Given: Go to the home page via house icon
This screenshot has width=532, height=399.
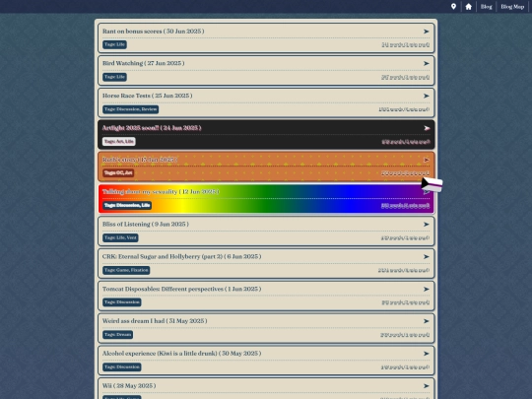Looking at the screenshot, I should click(x=468, y=7).
